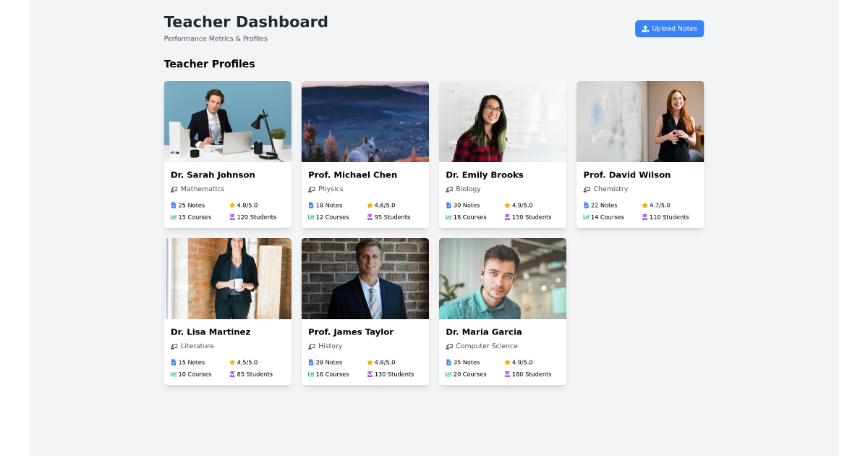The image size is (868, 456).
Task: Click the Biology subject icon under Dr. Emily Brooks
Action: click(448, 189)
